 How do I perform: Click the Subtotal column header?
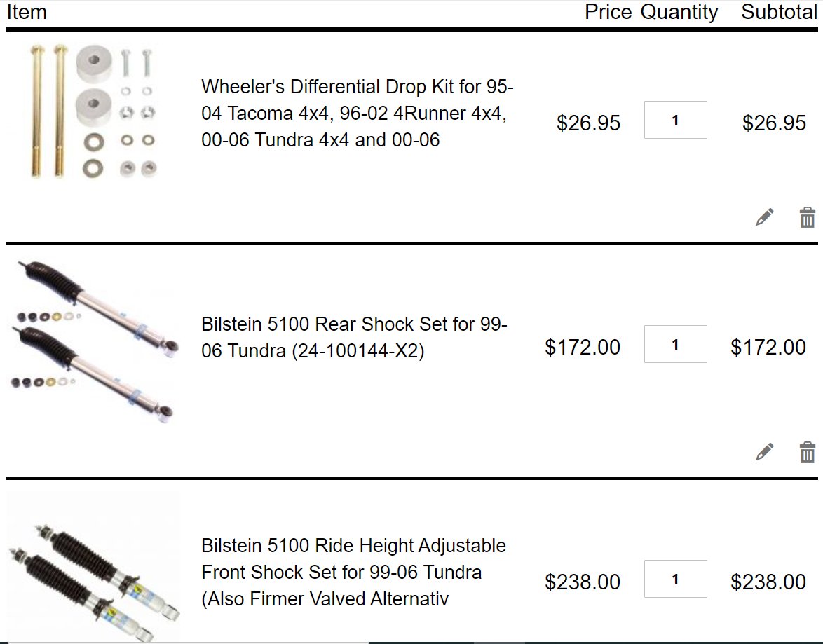[779, 11]
